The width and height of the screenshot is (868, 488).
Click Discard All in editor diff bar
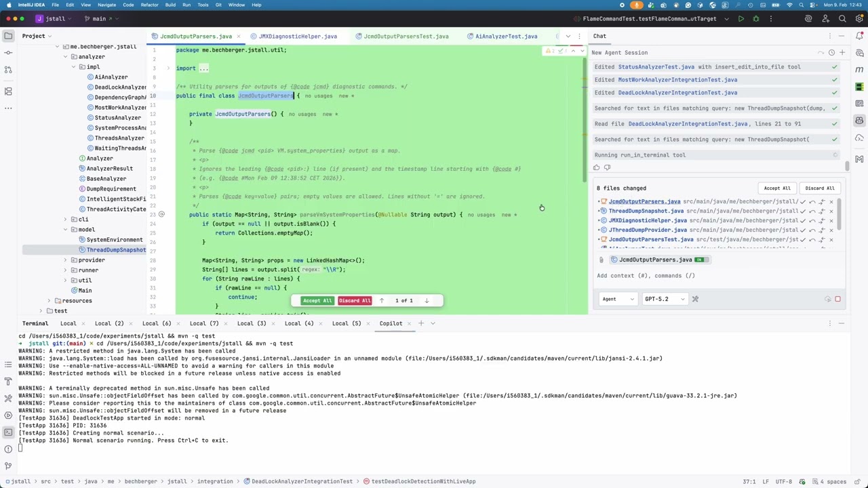[x=355, y=300]
